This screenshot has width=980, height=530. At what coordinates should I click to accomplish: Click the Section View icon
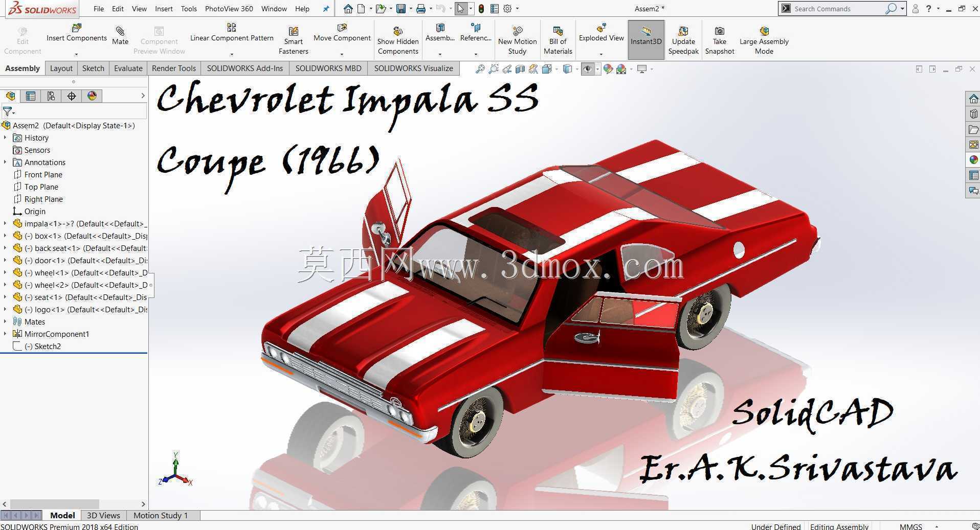pyautogui.click(x=520, y=69)
